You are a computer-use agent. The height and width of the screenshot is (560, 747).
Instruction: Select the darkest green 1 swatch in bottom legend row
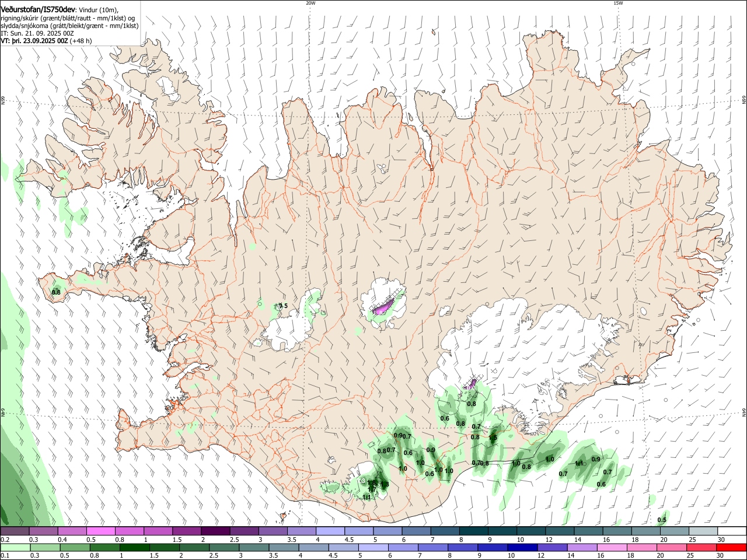(x=134, y=547)
